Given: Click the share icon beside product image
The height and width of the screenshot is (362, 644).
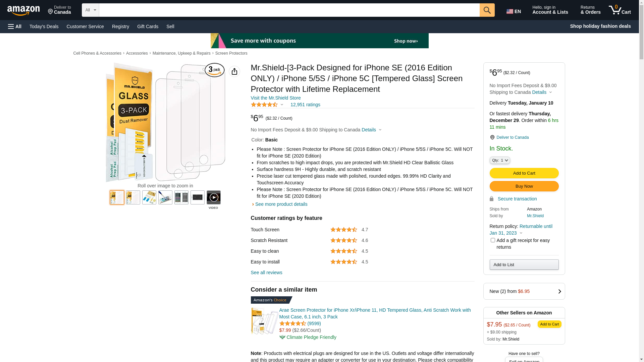Looking at the screenshot, I should pos(234,71).
